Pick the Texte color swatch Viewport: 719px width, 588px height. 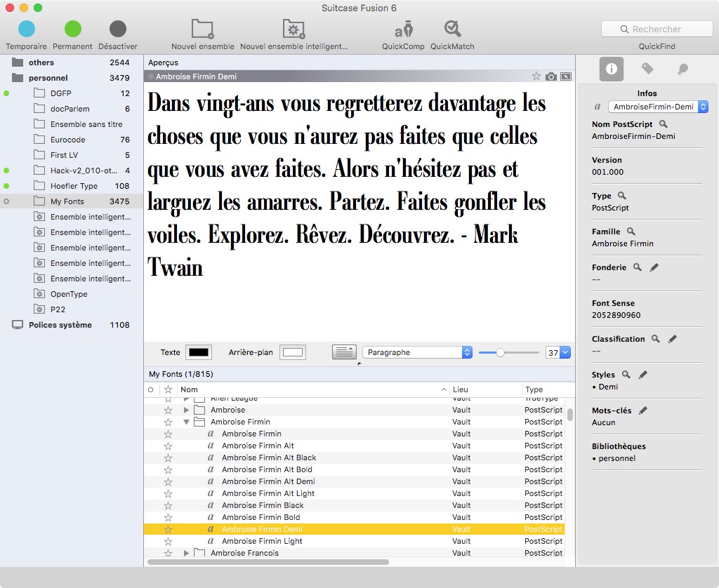(x=199, y=352)
